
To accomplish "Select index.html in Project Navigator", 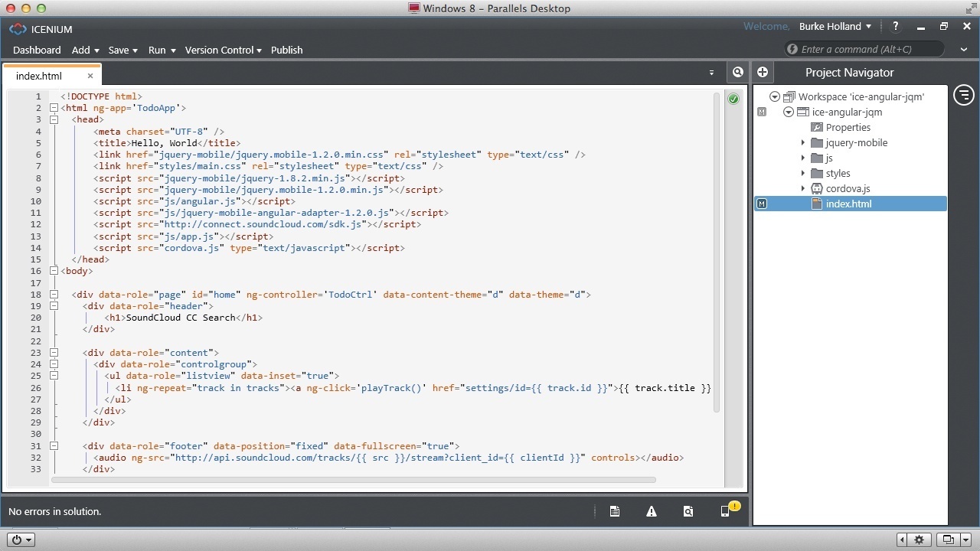I will pos(851,204).
